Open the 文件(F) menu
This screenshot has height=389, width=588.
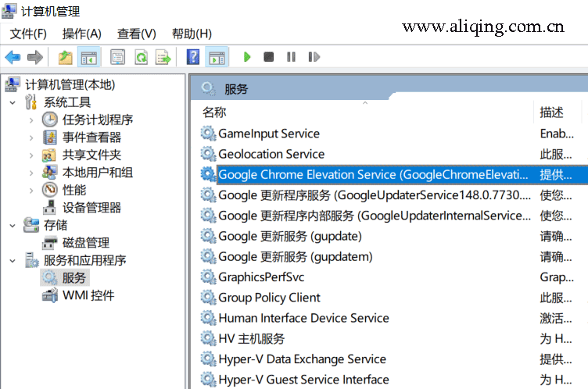pyautogui.click(x=28, y=34)
